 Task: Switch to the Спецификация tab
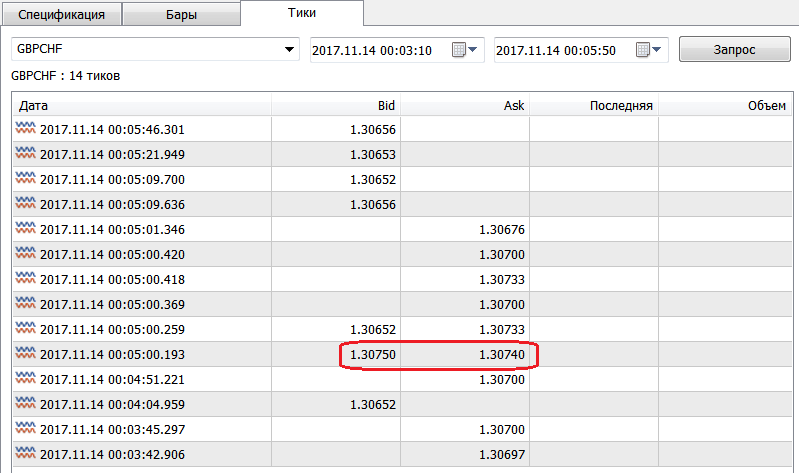62,14
